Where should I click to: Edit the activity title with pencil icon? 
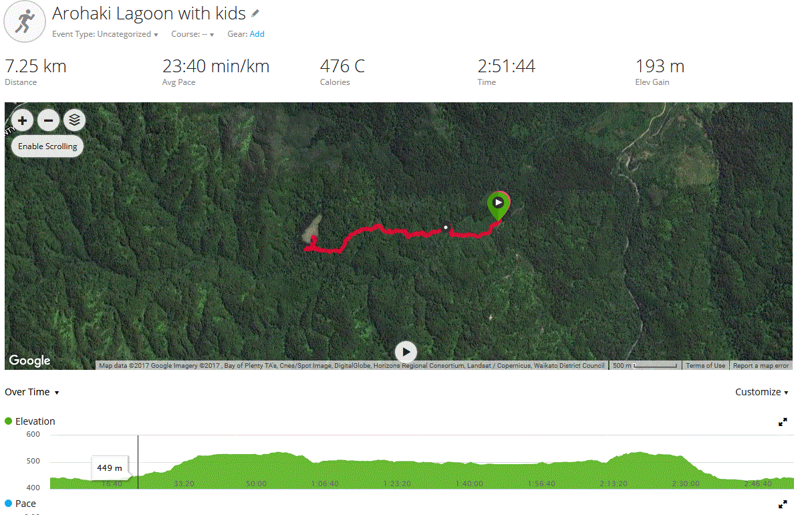(256, 13)
